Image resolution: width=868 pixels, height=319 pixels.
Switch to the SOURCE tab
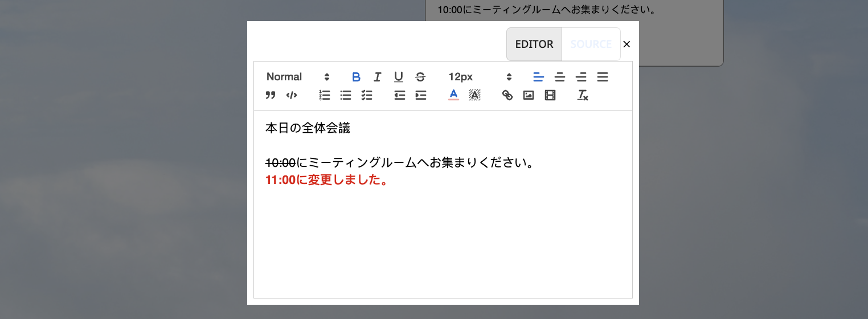[591, 44]
